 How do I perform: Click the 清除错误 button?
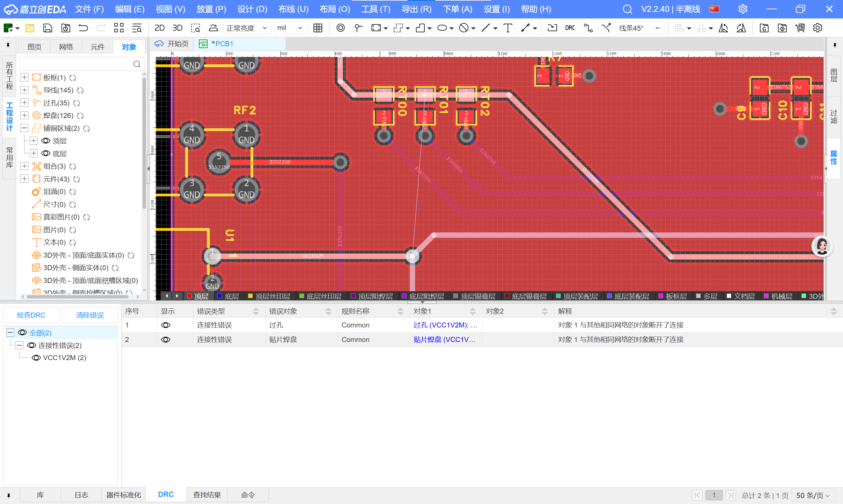(90, 315)
